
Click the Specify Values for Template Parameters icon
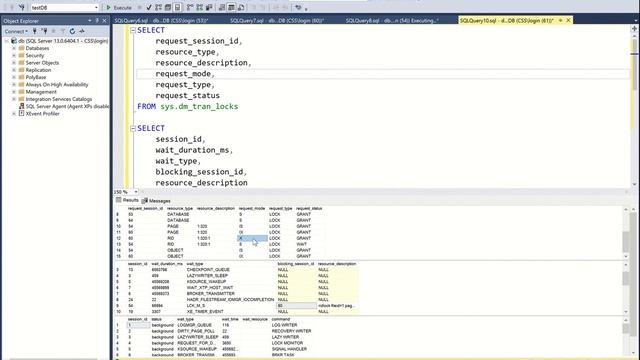[298, 7]
